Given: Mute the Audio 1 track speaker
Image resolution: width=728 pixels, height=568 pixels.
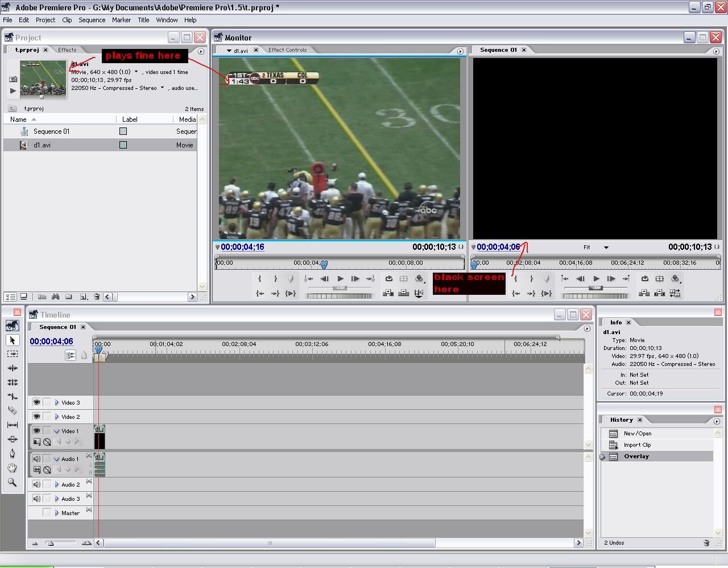Looking at the screenshot, I should pos(36,459).
